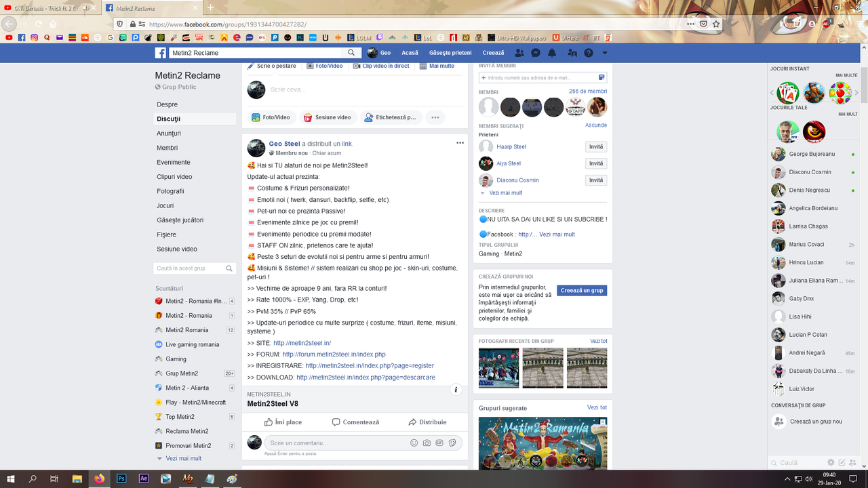Hide suggested members with 'Ascunde'
The image size is (868, 488).
click(x=596, y=125)
